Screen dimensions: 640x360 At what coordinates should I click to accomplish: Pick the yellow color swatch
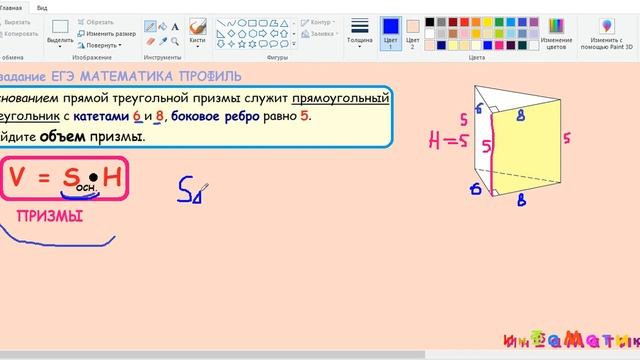coord(487,22)
